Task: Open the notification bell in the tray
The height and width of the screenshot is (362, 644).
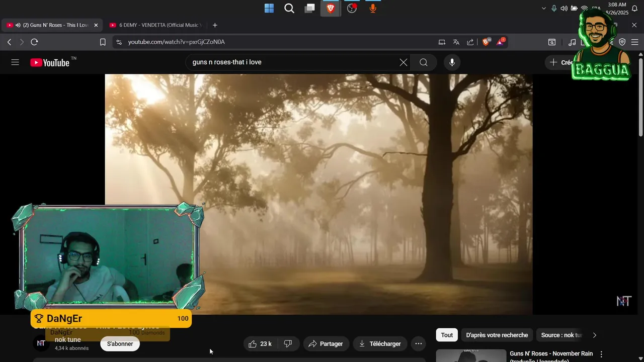Action: [634, 9]
